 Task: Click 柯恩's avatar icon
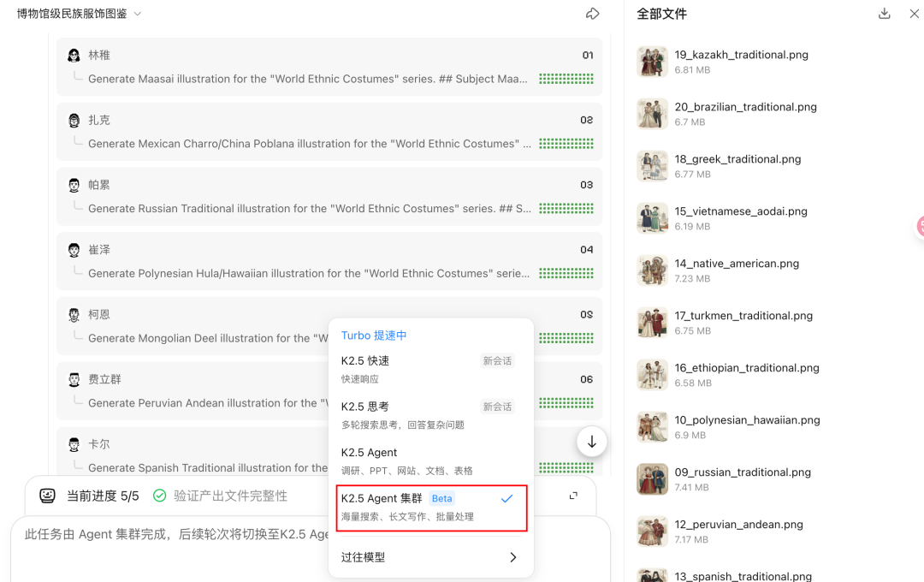click(74, 315)
